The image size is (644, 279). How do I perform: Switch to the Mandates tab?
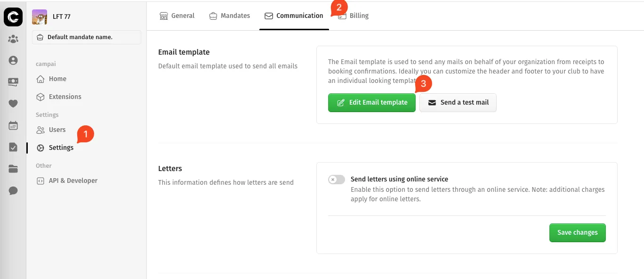tap(230, 16)
